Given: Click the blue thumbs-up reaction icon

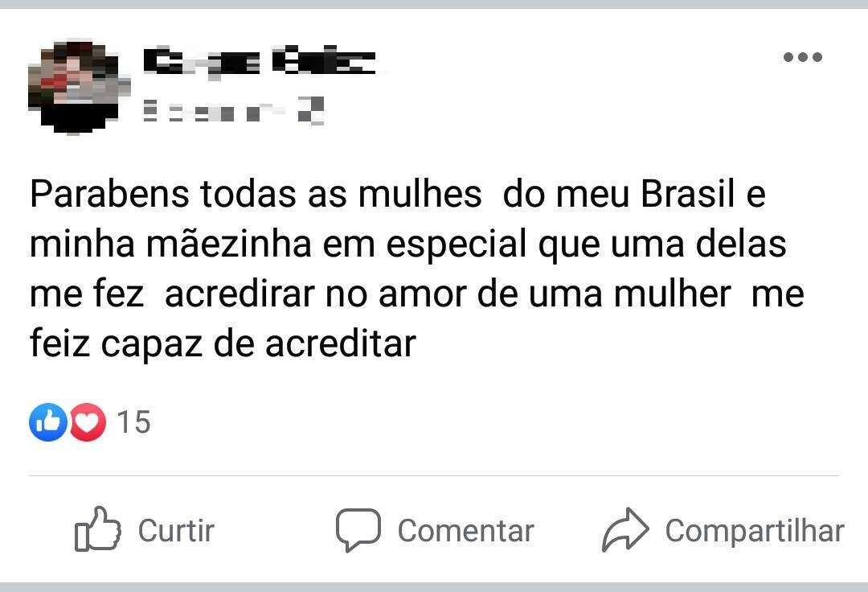Looking at the screenshot, I should coord(48,422).
